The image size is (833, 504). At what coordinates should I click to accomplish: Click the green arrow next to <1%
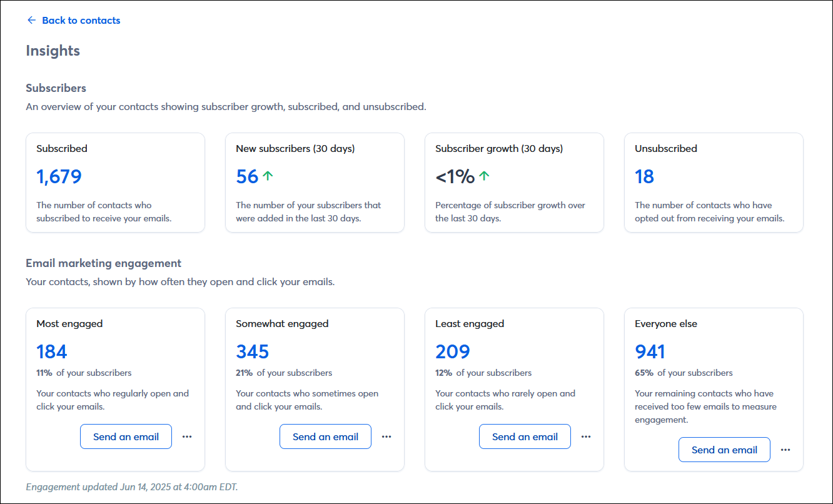coord(483,176)
